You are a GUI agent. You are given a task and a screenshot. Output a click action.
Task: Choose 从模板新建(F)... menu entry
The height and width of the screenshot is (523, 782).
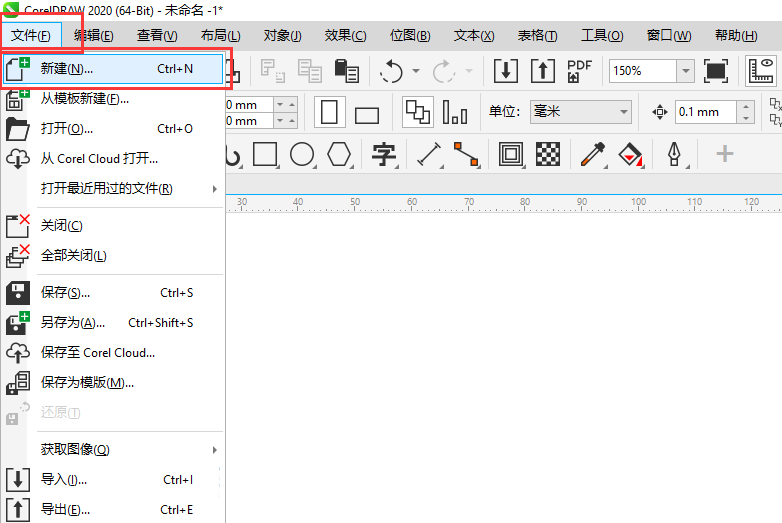click(113, 99)
